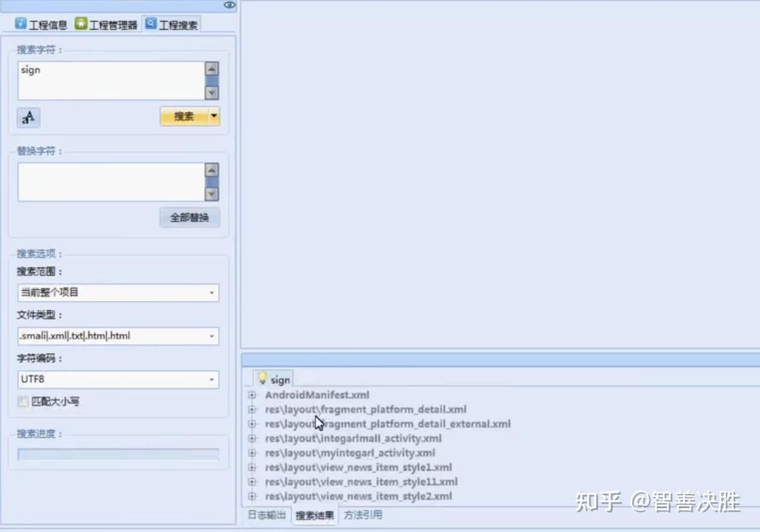
Task: Expand the fragment_platform_detail_external.xml node
Action: coord(252,424)
